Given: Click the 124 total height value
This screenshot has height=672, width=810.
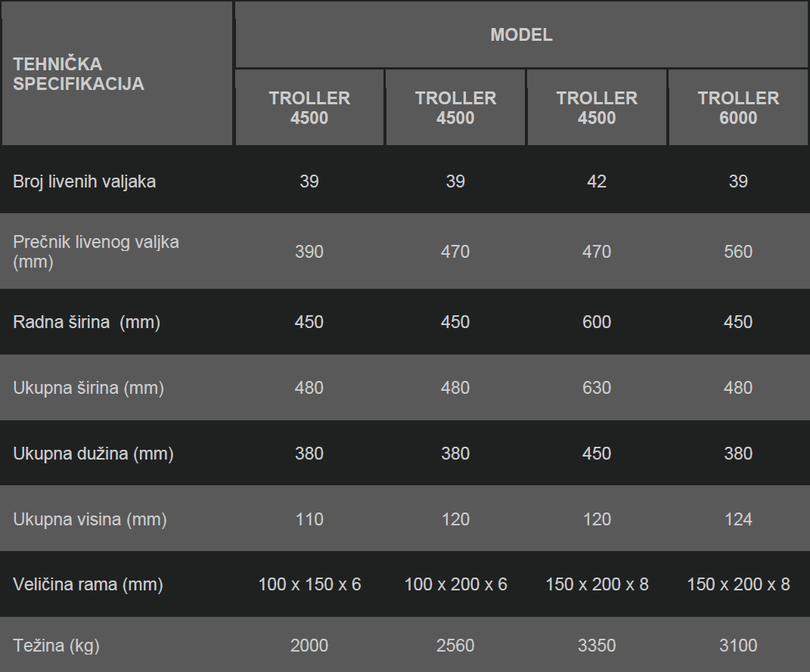Looking at the screenshot, I should point(737,519).
